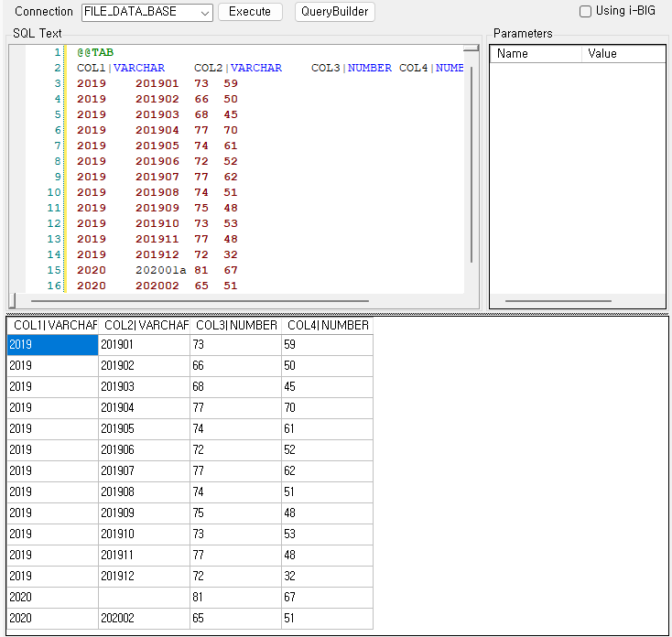Viewport: 672px width, 637px height.
Task: Click the Parameters panel horizontal scrollbar
Action: point(558,300)
